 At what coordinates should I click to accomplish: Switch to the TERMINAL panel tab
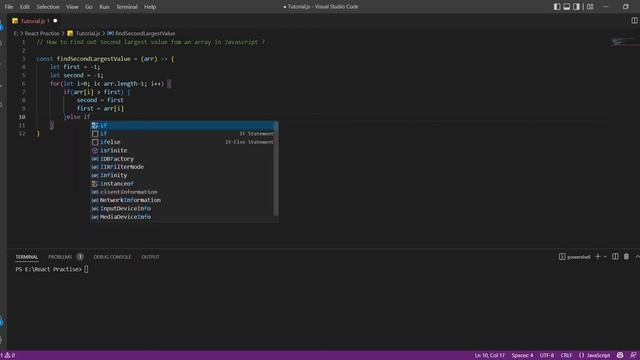point(27,257)
